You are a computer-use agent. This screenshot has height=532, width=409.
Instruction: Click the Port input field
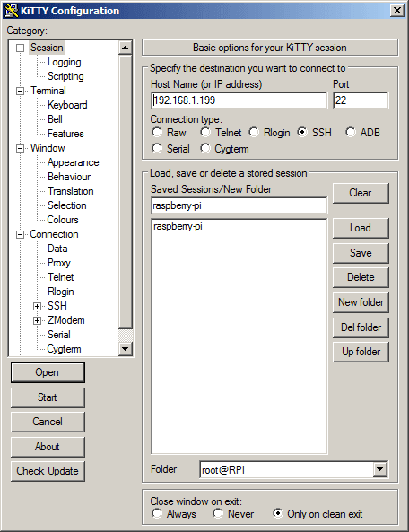coord(361,100)
